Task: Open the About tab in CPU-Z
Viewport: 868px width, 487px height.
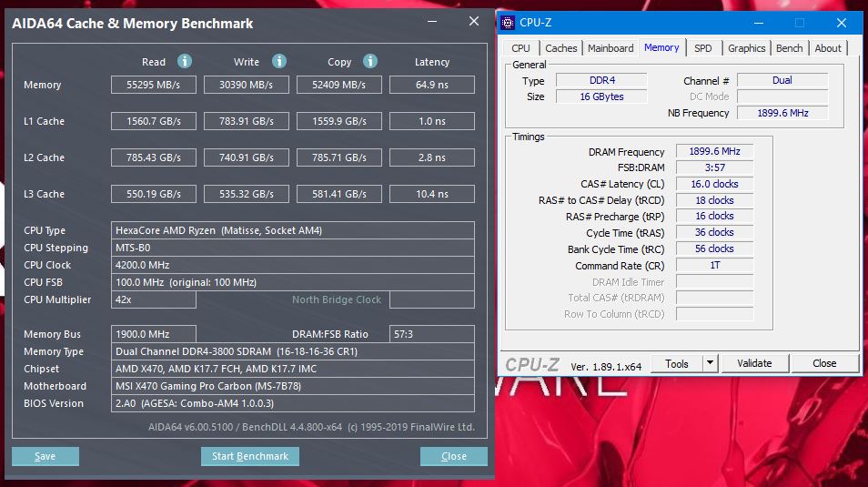Action: tap(828, 48)
